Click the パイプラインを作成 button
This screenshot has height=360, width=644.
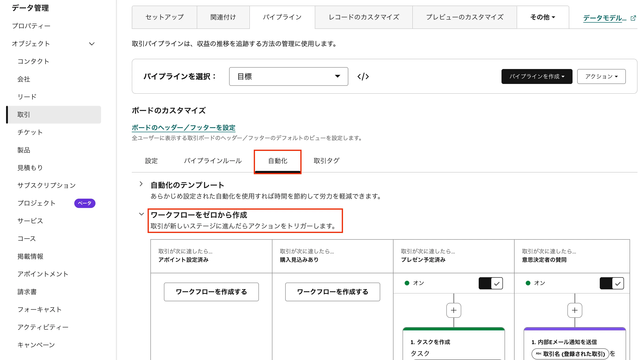536,77
